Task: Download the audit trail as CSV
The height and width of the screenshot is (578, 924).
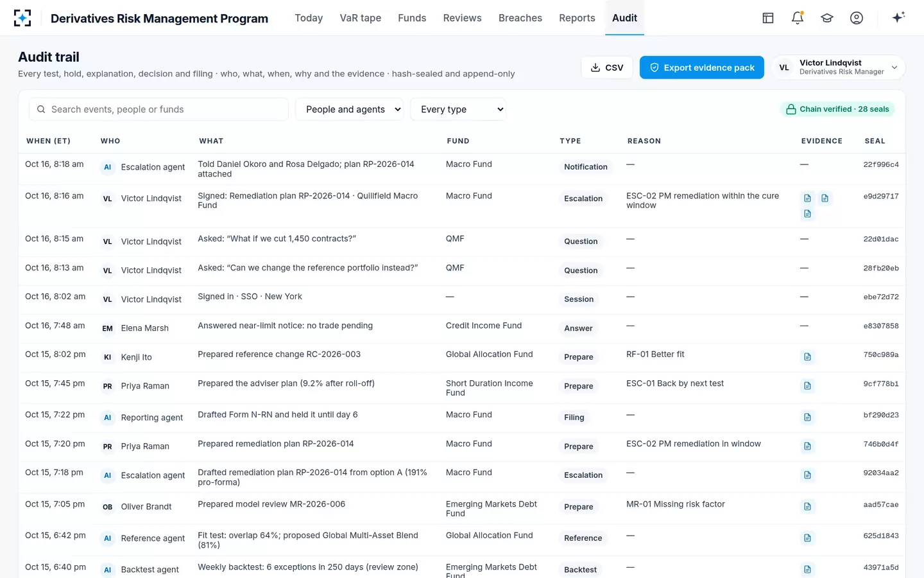Action: point(607,67)
